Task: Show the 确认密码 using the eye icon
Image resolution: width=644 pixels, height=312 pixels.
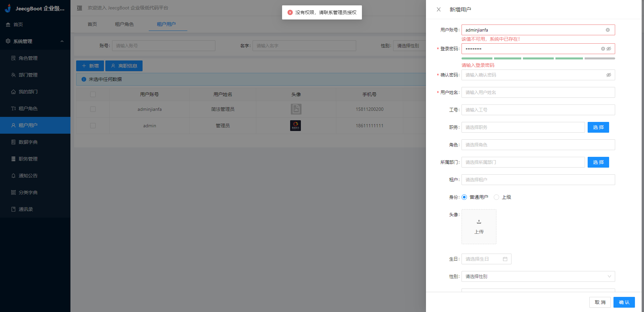Action: pyautogui.click(x=609, y=75)
